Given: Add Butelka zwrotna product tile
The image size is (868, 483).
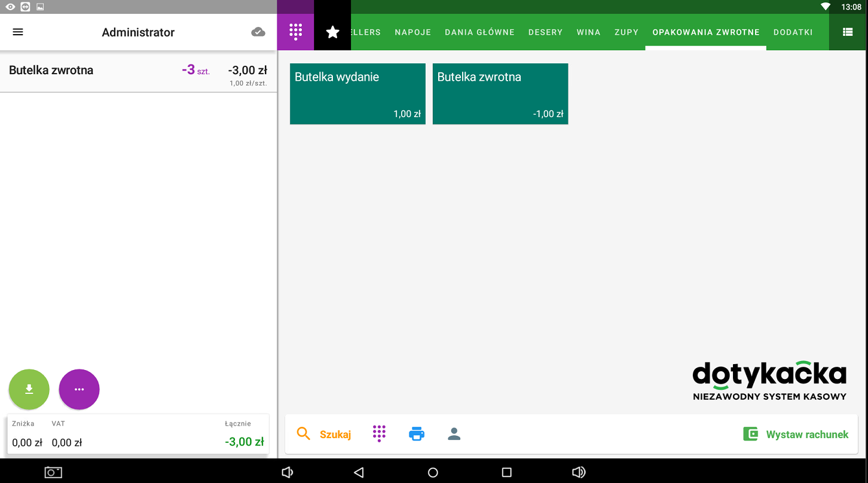Looking at the screenshot, I should pos(500,94).
